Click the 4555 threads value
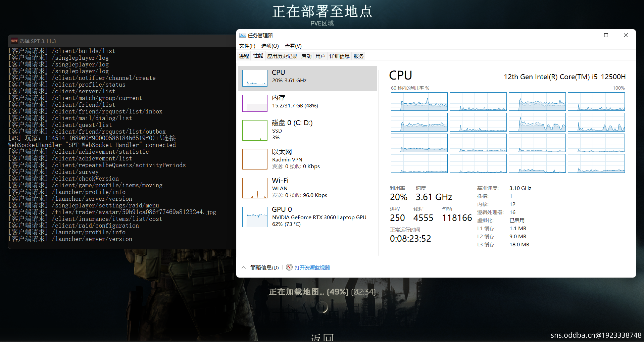Image resolution: width=644 pixels, height=342 pixels. (423, 218)
